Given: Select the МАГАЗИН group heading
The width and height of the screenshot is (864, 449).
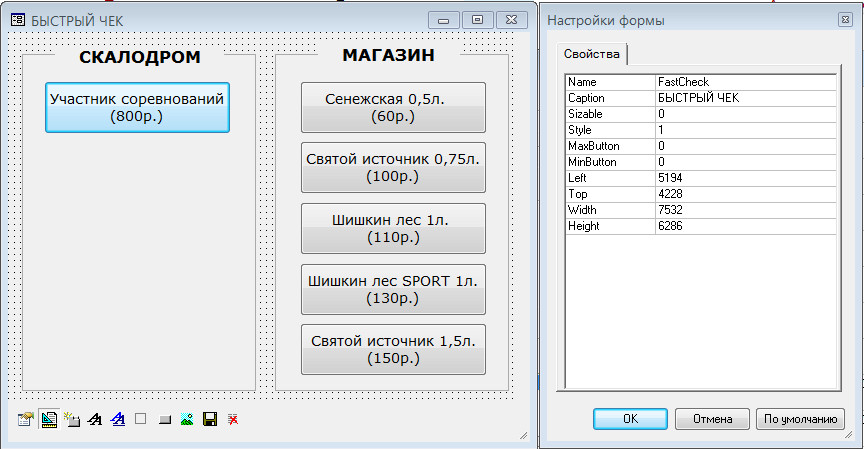Looking at the screenshot, I should [388, 55].
